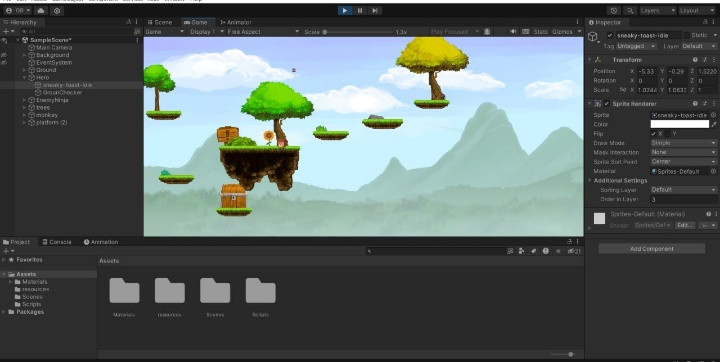Toggle the Background row's scene visibility eye icon

tap(4, 55)
